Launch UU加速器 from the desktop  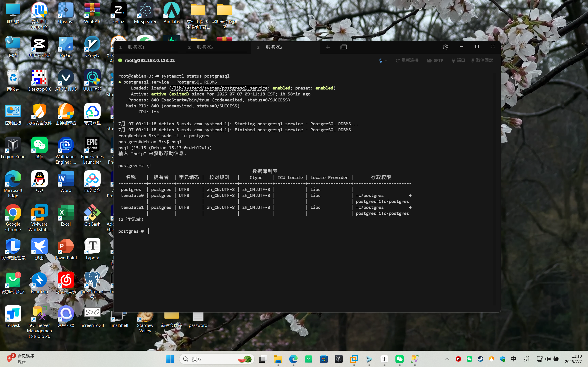(x=92, y=81)
